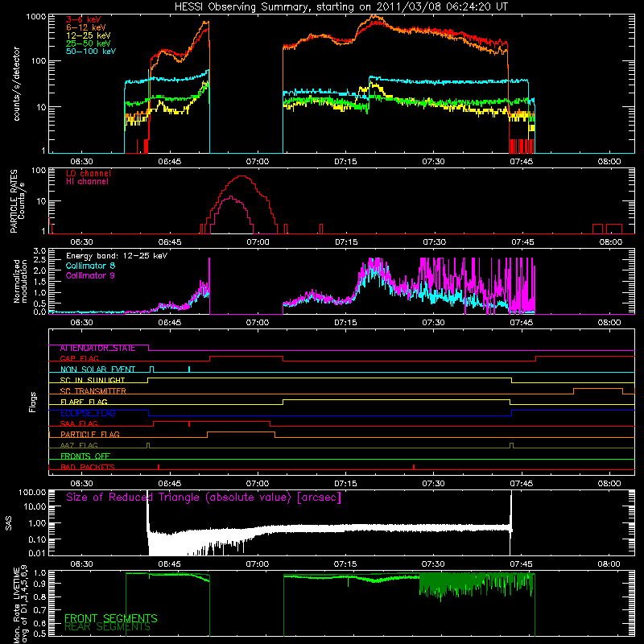
Task: Click the red LO channel particle rate peak
Action: [x=242, y=176]
